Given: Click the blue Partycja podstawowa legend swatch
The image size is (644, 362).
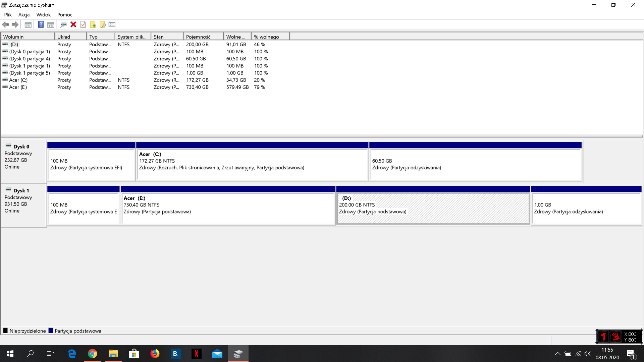Looking at the screenshot, I should pos(51,331).
